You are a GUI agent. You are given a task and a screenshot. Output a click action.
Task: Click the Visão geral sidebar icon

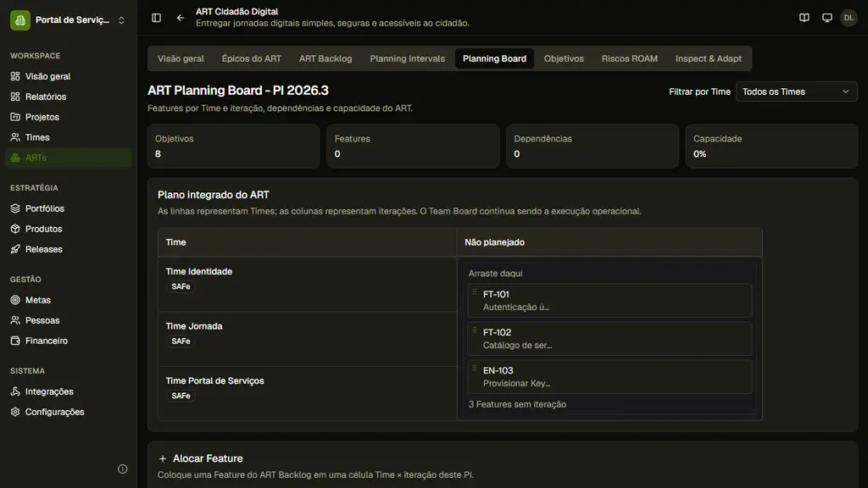click(15, 76)
